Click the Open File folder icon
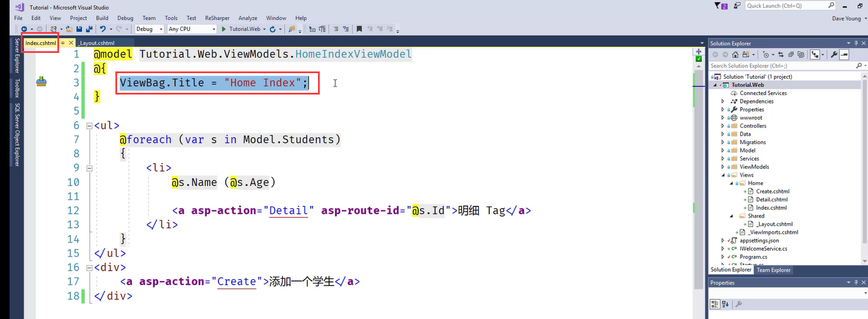The image size is (868, 319). [x=69, y=29]
